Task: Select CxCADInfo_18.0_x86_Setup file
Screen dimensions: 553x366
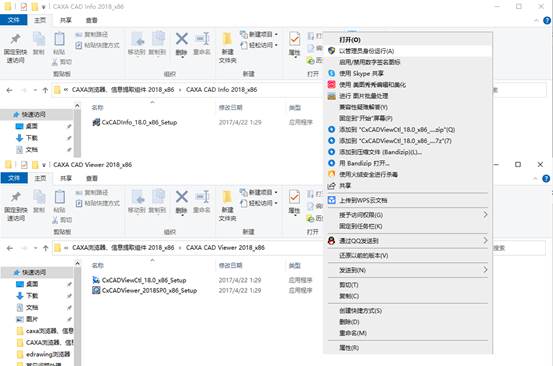Action: tap(135, 122)
